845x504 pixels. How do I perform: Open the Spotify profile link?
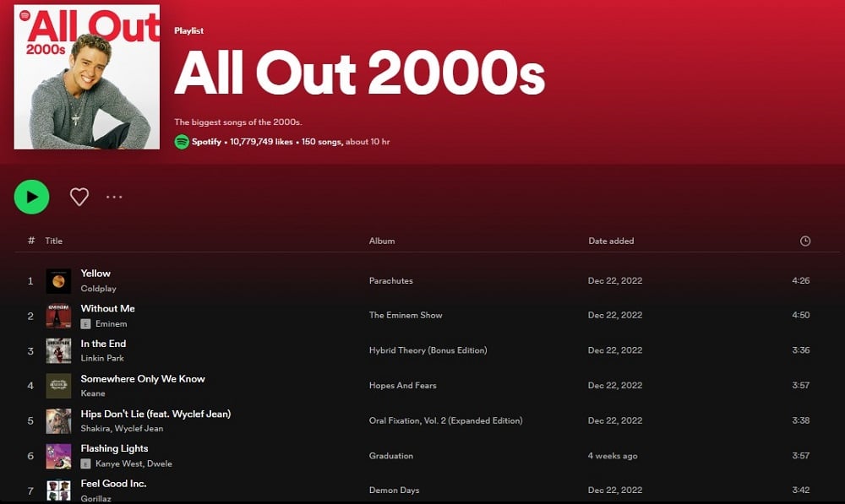[x=206, y=142]
